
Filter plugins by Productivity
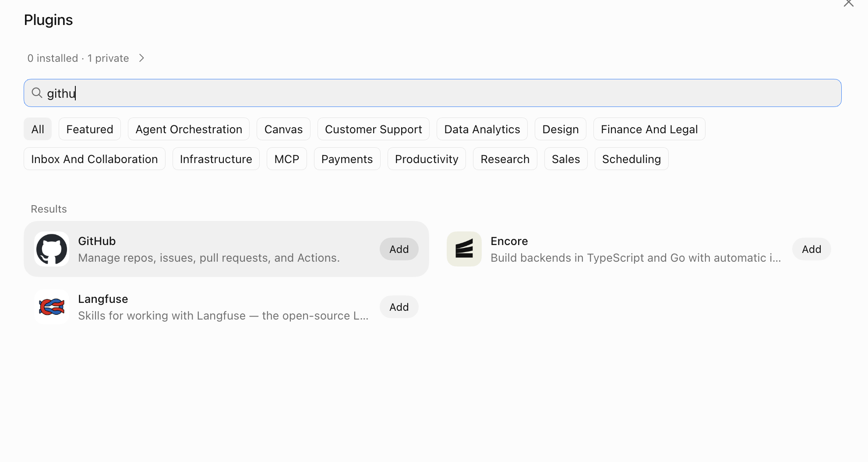(x=427, y=159)
